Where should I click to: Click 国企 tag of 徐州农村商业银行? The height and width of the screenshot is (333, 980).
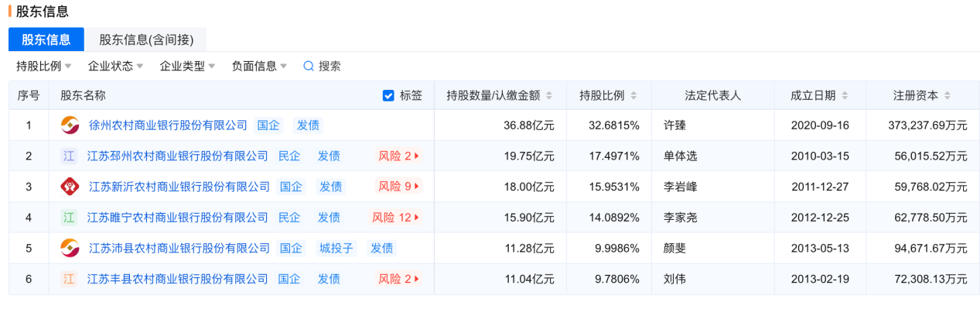tap(268, 125)
